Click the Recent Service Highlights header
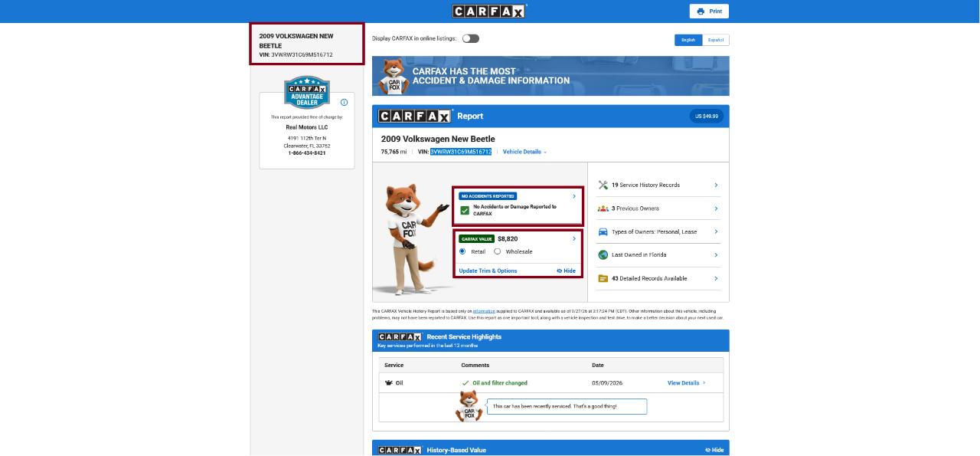The image size is (980, 456). [550, 340]
